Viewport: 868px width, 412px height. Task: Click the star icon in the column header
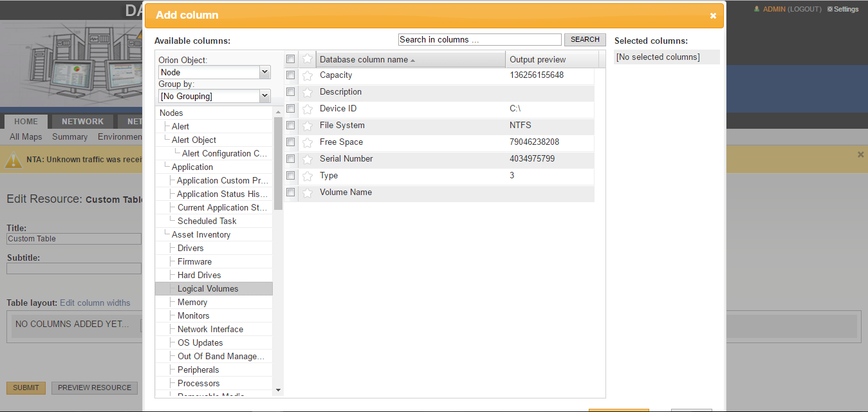(308, 59)
